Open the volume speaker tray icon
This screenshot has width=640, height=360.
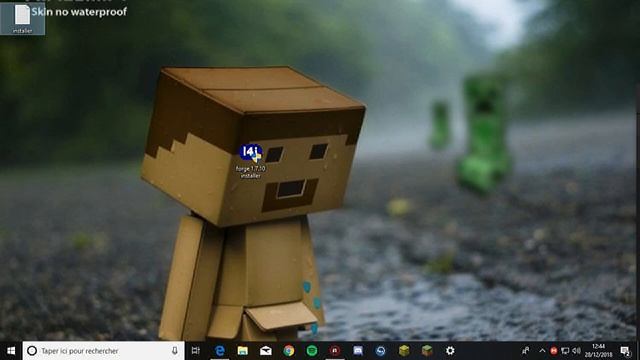click(x=576, y=351)
